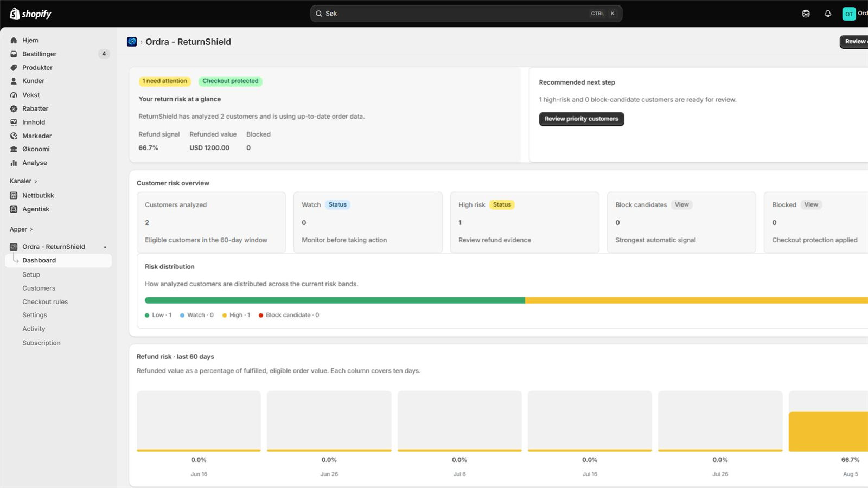Click the Innhold content icon
The width and height of the screenshot is (868, 488).
coord(14,122)
